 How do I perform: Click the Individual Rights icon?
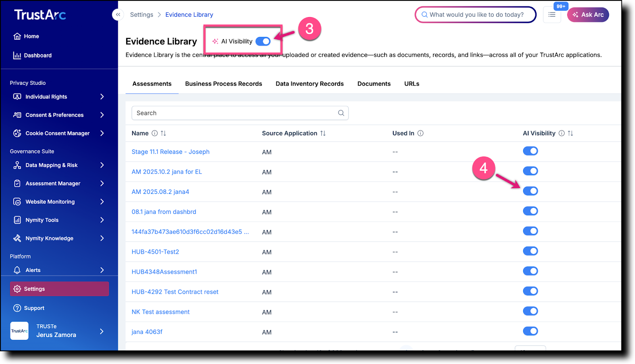pos(17,96)
